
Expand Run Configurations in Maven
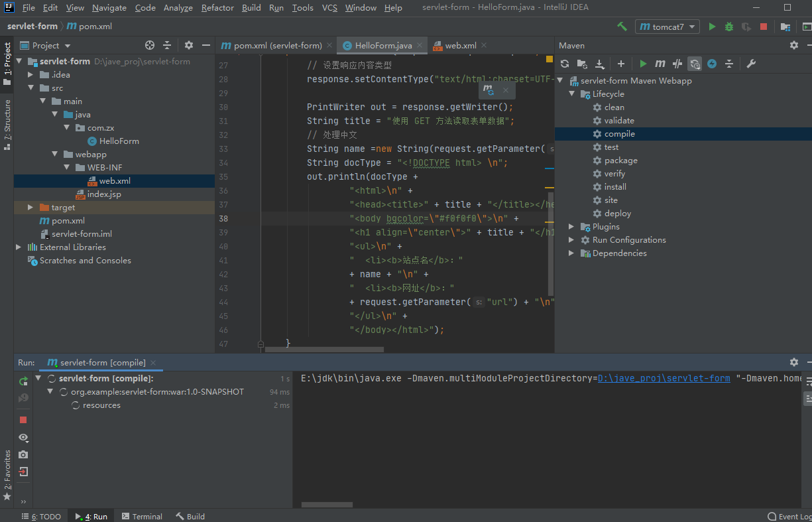572,239
